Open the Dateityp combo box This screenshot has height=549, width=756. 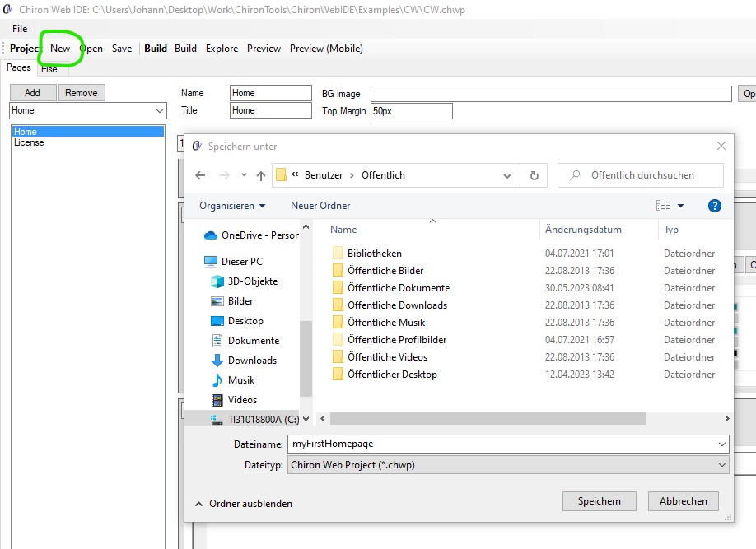(x=508, y=465)
